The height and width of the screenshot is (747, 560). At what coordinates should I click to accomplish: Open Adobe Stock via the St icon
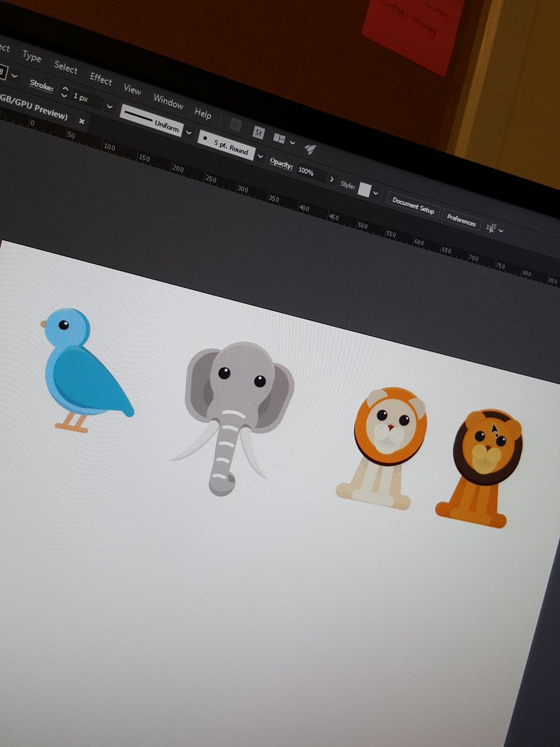pos(258,133)
